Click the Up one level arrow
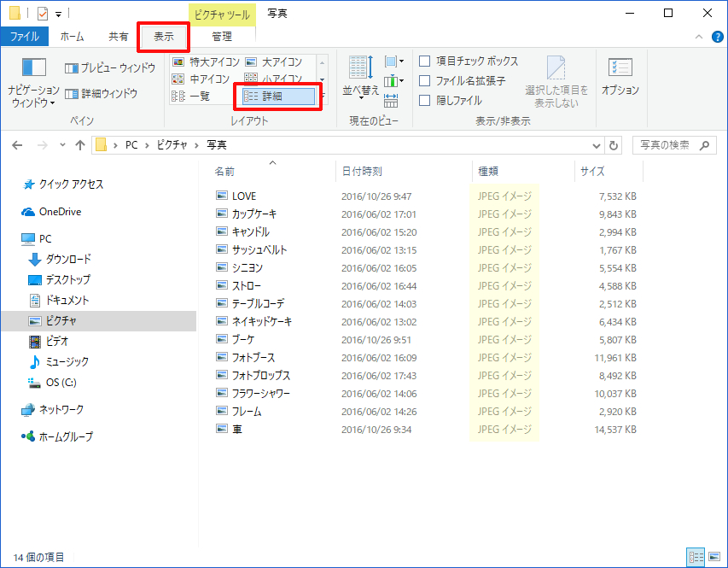 pos(80,145)
